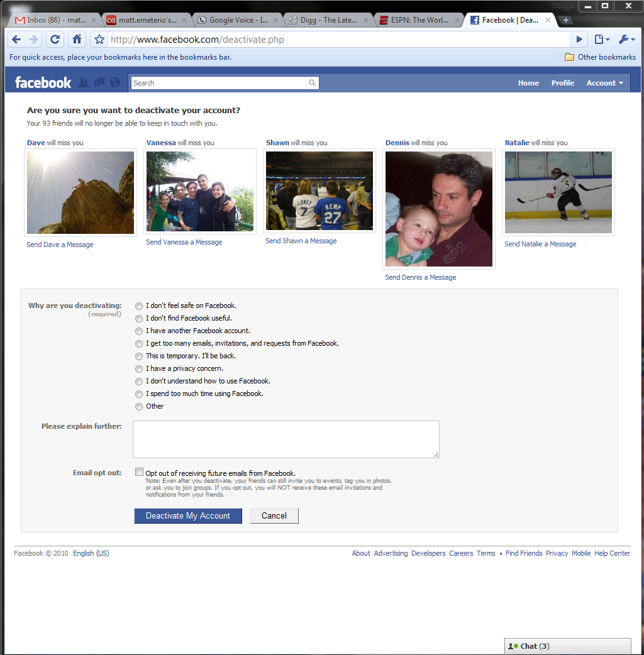Viewport: 644px width, 655px height.
Task: Select the Facebook tab
Action: click(509, 20)
